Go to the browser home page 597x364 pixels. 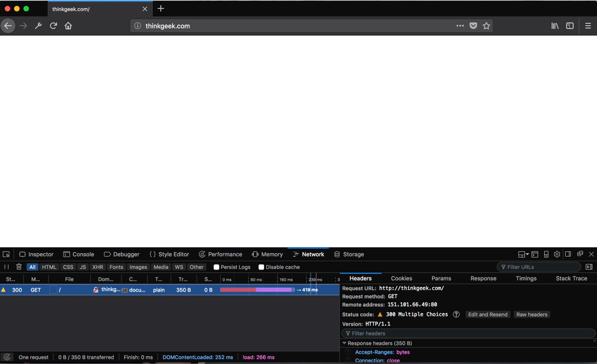point(68,26)
